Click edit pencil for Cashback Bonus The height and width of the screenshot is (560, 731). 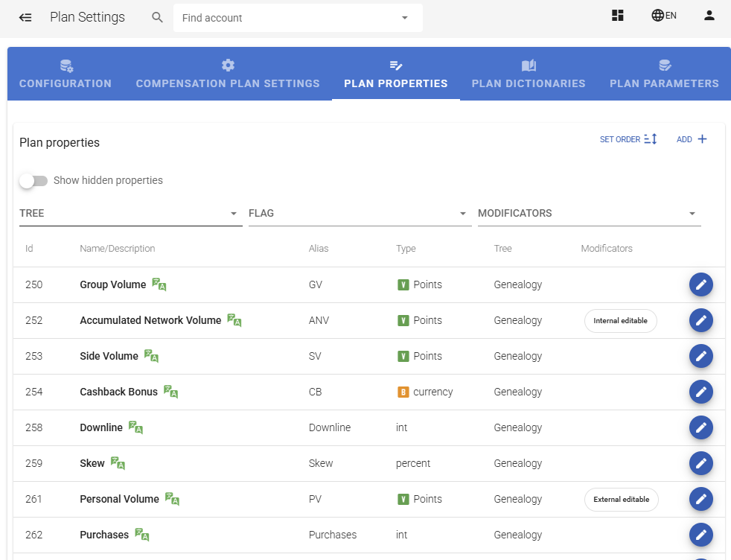click(x=700, y=392)
